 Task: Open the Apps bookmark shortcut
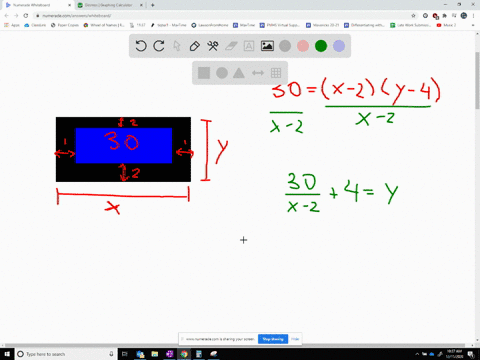12,25
